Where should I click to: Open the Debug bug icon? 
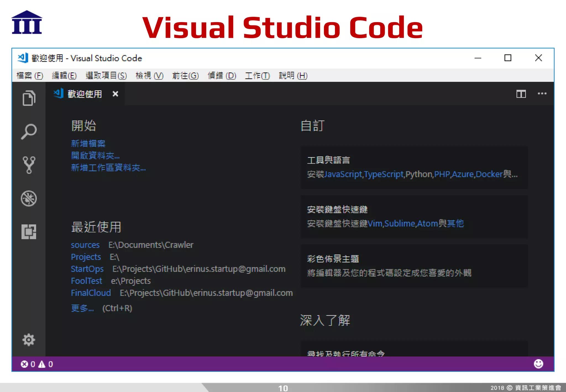tap(29, 198)
